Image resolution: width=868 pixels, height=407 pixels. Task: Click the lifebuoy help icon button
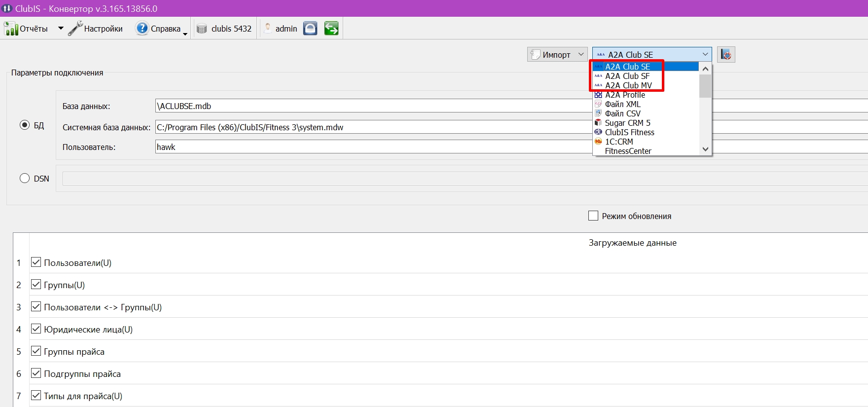726,54
